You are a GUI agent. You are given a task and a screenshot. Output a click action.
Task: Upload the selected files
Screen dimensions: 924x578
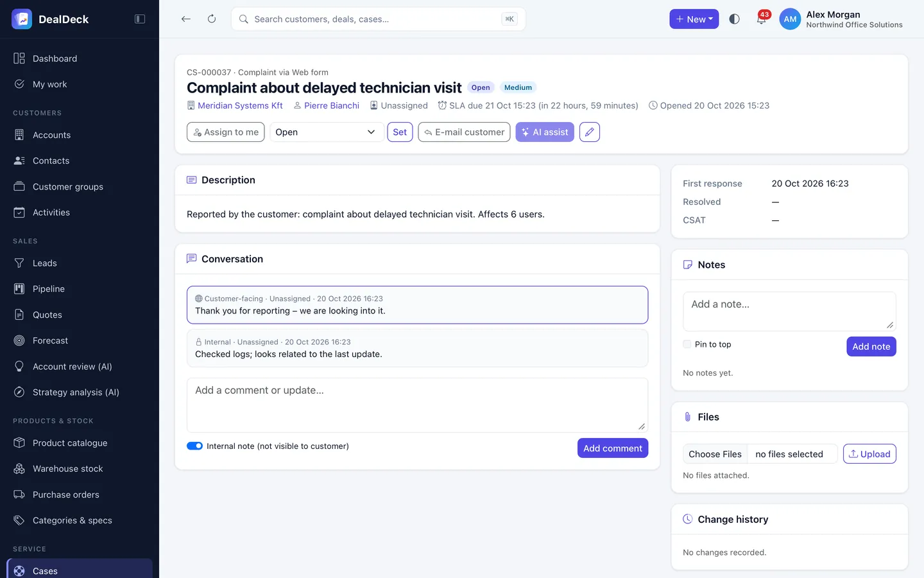click(869, 454)
